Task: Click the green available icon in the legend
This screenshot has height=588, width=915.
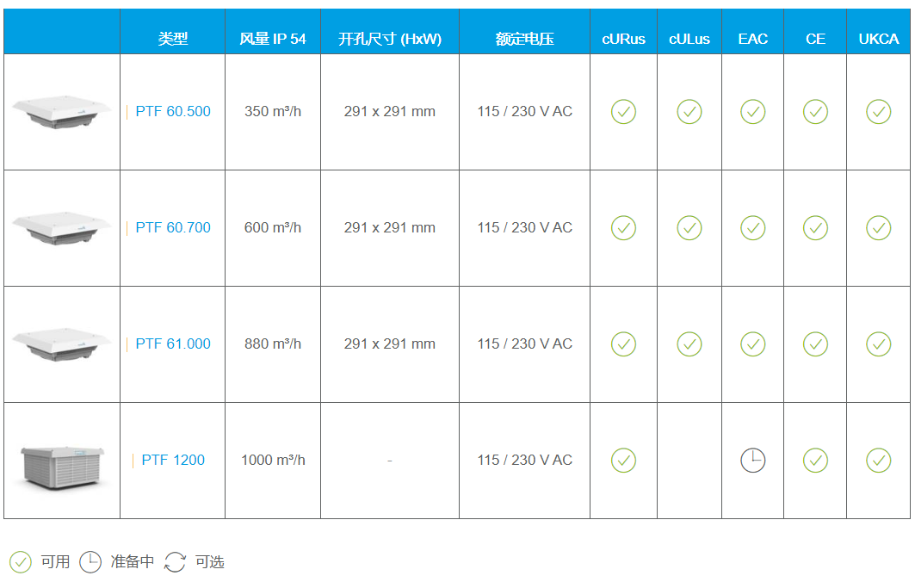Action: 21,562
